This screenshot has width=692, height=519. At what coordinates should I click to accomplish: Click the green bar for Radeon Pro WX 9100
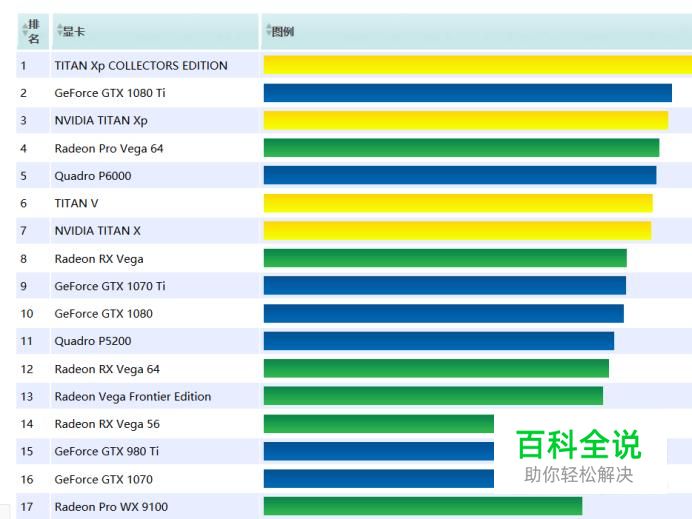click(423, 506)
